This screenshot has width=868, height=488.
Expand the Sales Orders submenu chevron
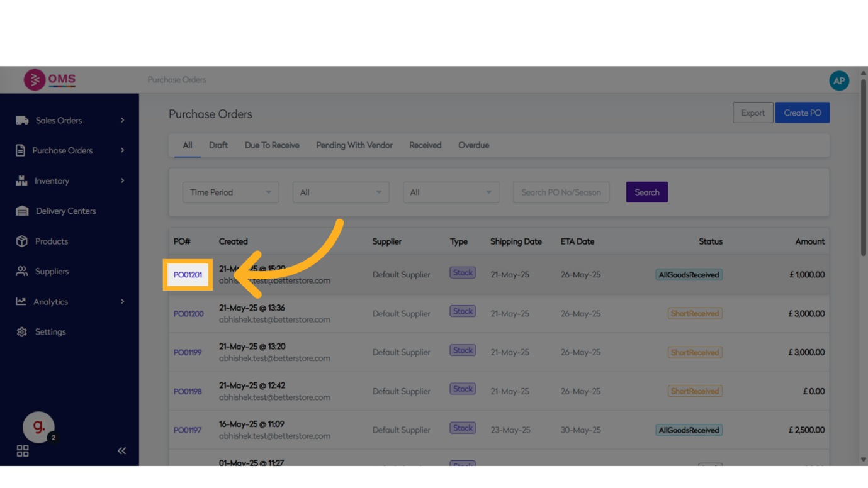click(122, 120)
